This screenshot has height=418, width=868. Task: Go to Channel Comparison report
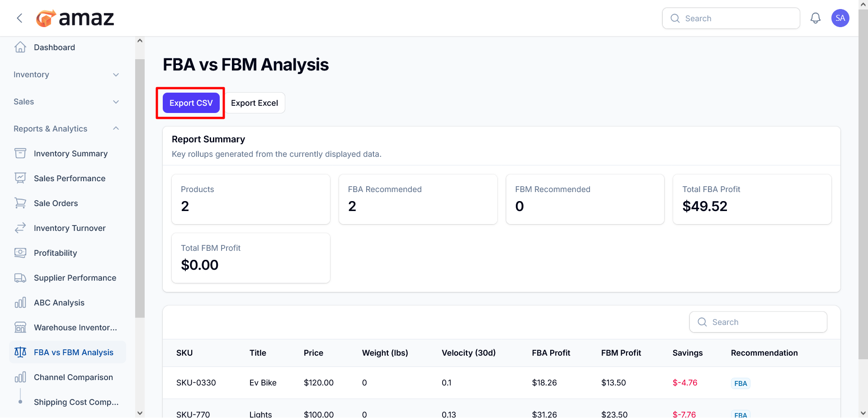[67, 377]
